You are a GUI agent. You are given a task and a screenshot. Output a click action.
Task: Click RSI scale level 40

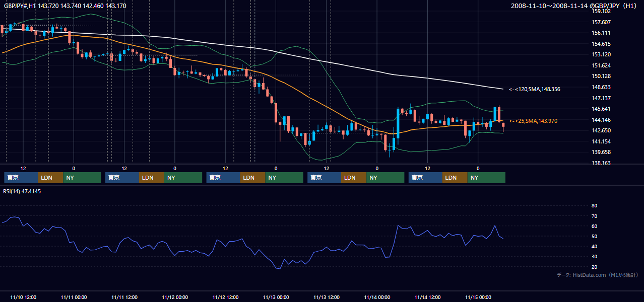[x=594, y=246]
